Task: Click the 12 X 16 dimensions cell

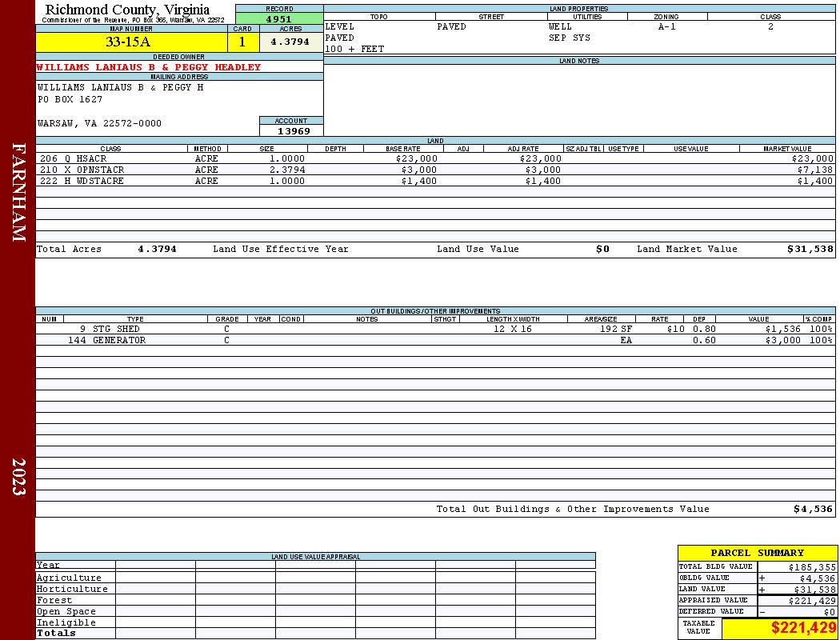Action: coord(513,329)
